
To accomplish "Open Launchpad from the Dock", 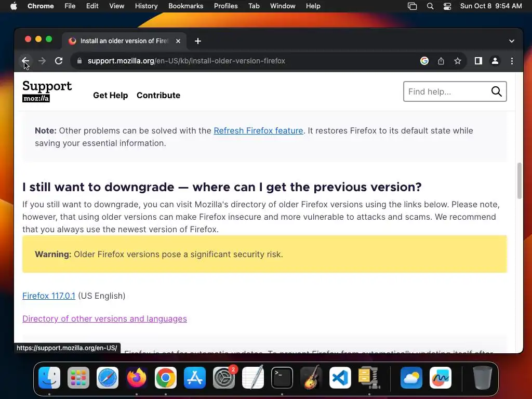I will pos(78,378).
